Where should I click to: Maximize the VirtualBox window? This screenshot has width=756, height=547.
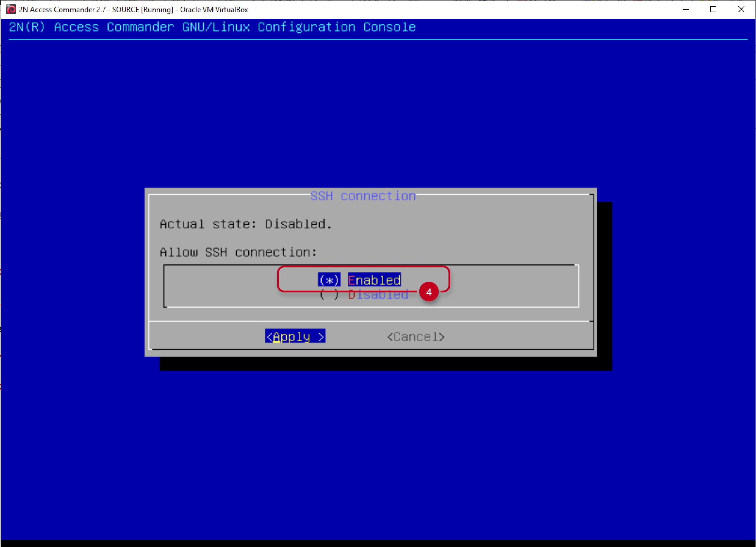point(713,9)
